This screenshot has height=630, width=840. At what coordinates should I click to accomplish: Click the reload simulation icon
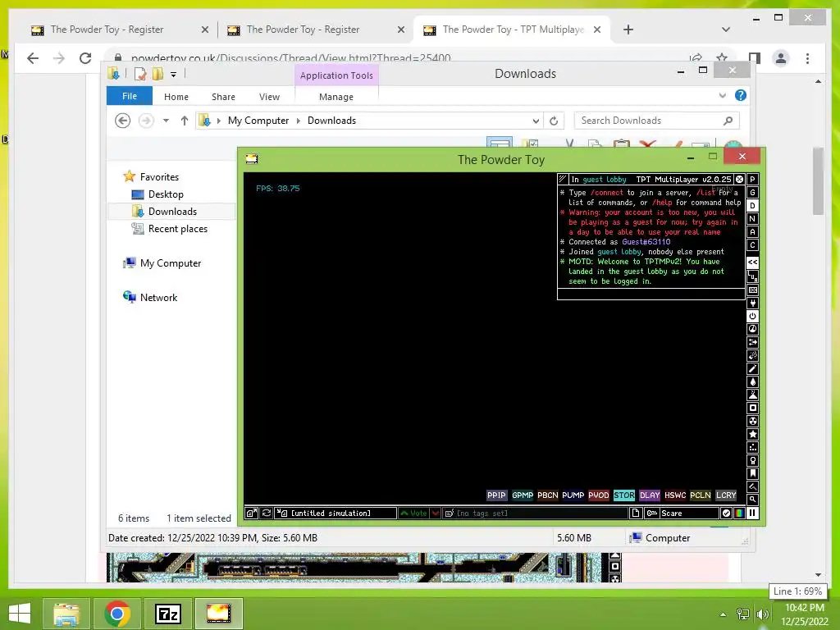(267, 514)
